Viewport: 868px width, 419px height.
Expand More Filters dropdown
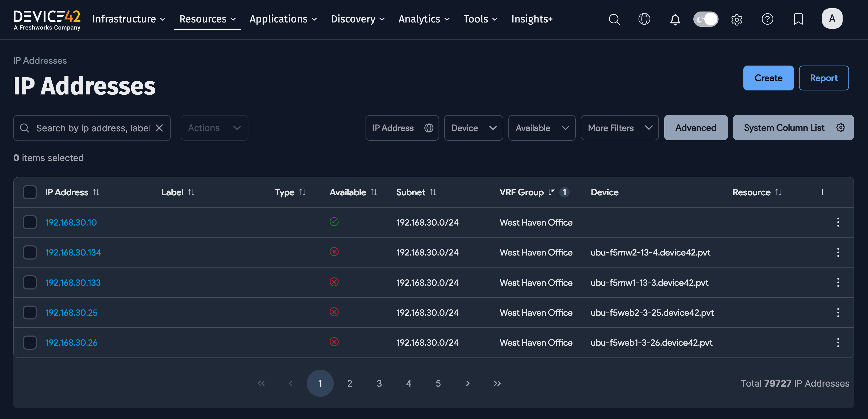[x=620, y=128]
